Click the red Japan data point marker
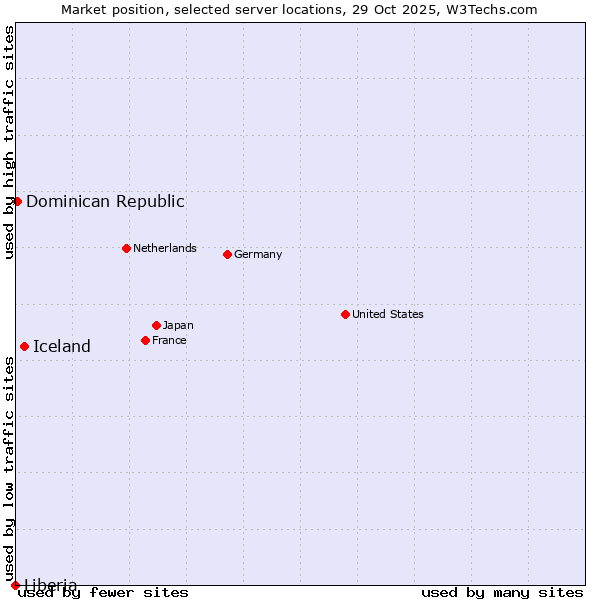 (156, 325)
